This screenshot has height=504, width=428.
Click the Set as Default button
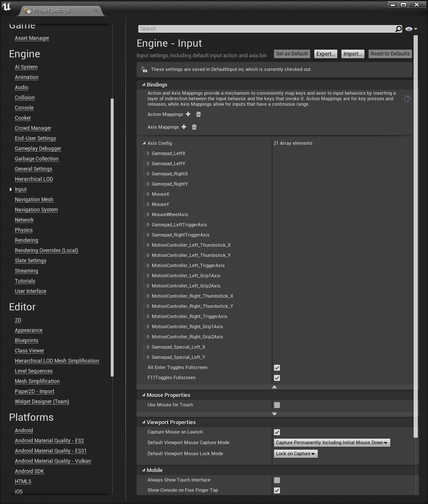tap(292, 53)
